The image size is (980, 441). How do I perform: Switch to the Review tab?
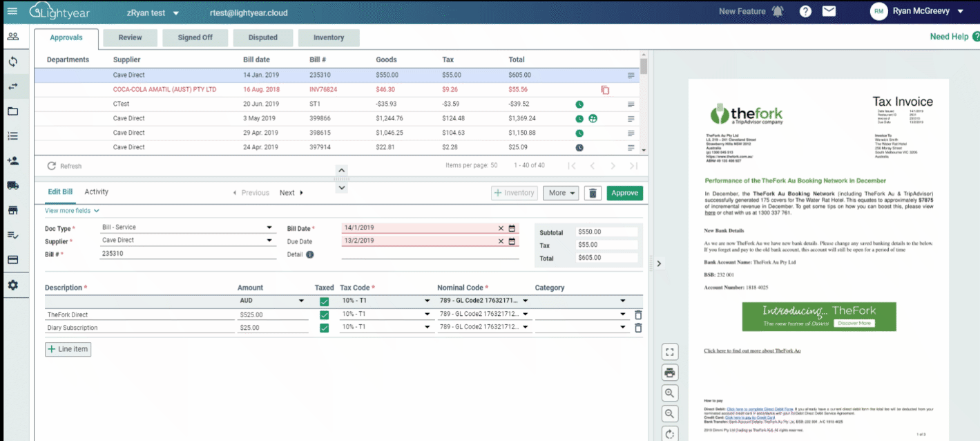pyautogui.click(x=130, y=37)
